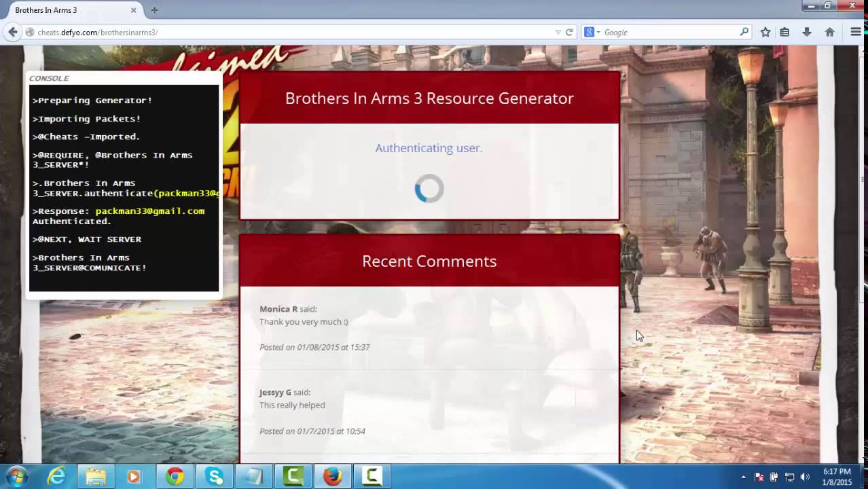Click 'Posted on 01/7/2015 at 10:54'
This screenshot has height=489, width=868.
tap(312, 431)
